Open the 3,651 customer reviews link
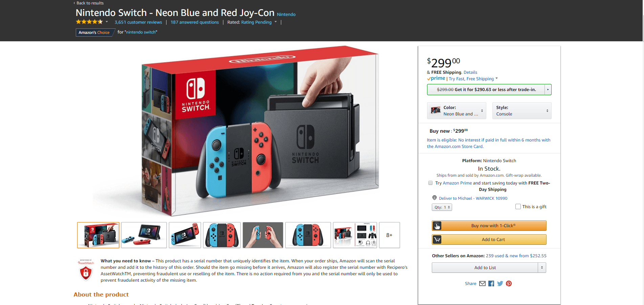 138,22
